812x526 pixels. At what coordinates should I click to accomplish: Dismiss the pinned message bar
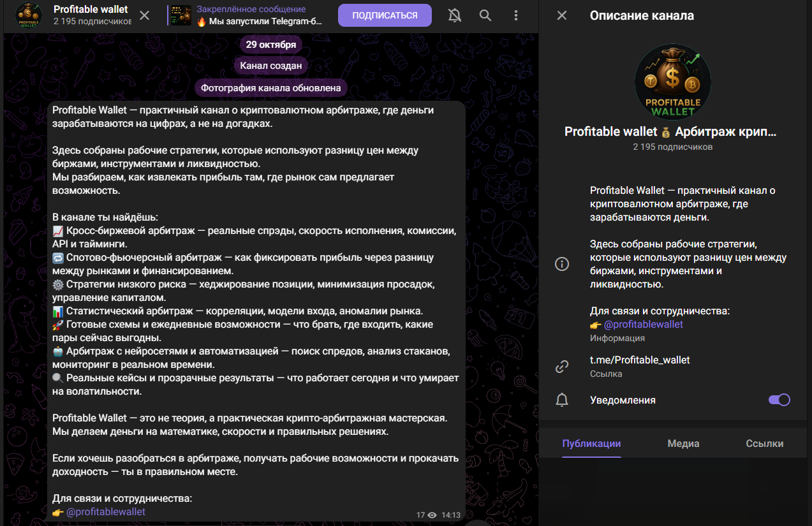tap(145, 15)
